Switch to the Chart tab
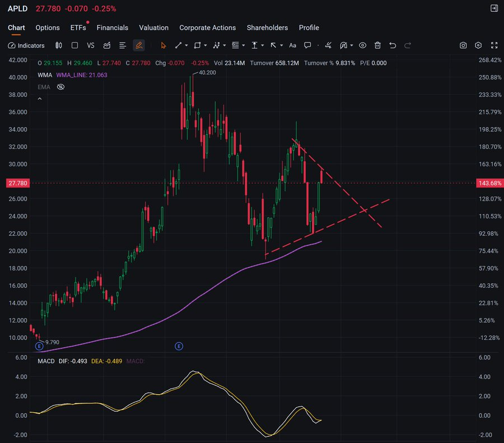504x443 pixels. pyautogui.click(x=16, y=27)
